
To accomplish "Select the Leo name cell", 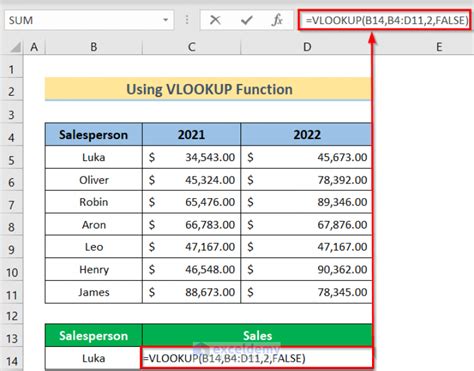I will [x=94, y=247].
